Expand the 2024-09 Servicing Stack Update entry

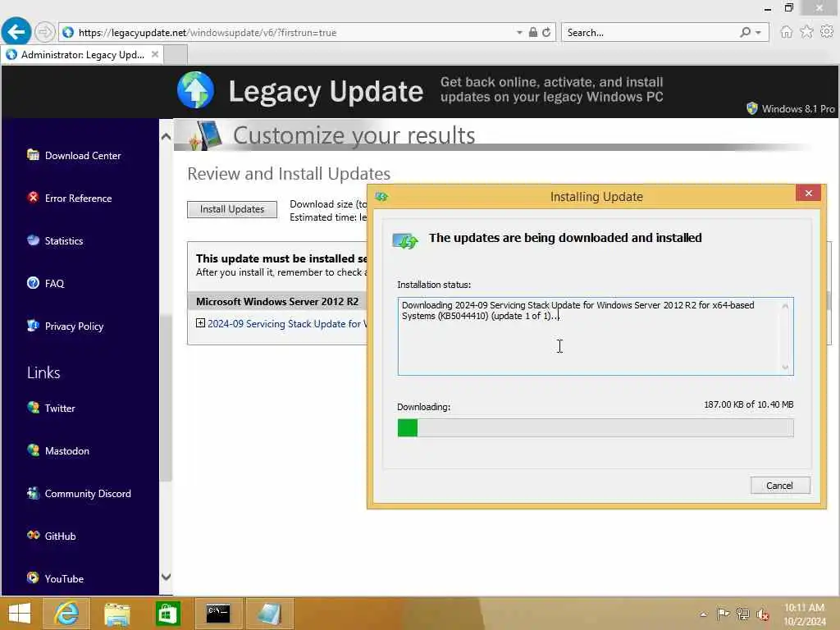pyautogui.click(x=200, y=323)
